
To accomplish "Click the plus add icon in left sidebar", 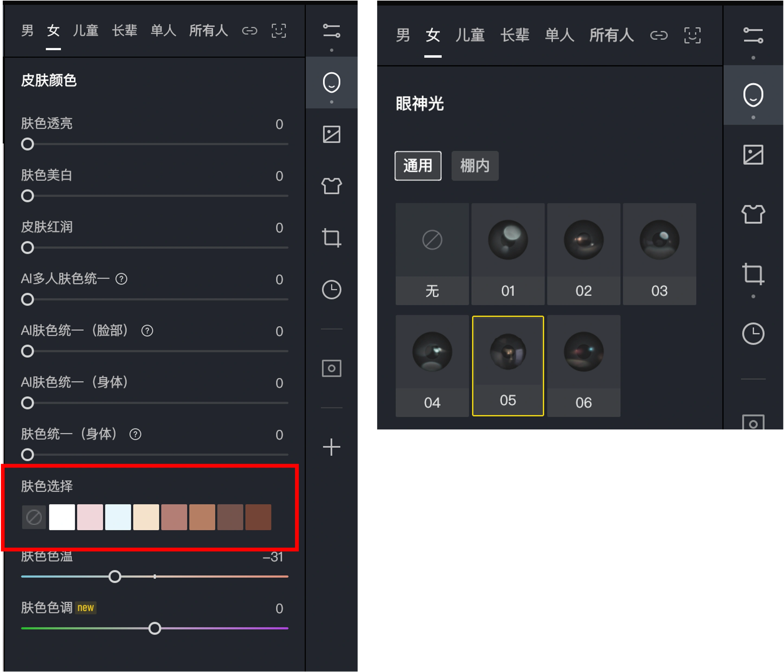I will [332, 447].
